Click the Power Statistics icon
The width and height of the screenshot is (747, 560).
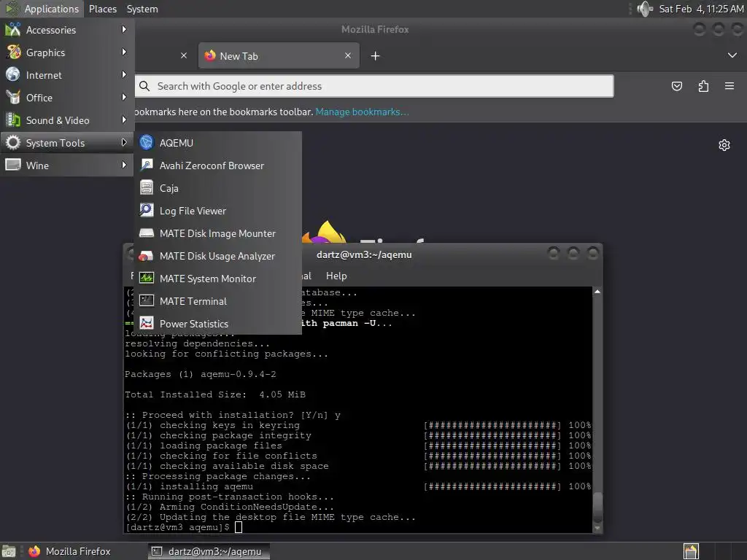point(147,323)
